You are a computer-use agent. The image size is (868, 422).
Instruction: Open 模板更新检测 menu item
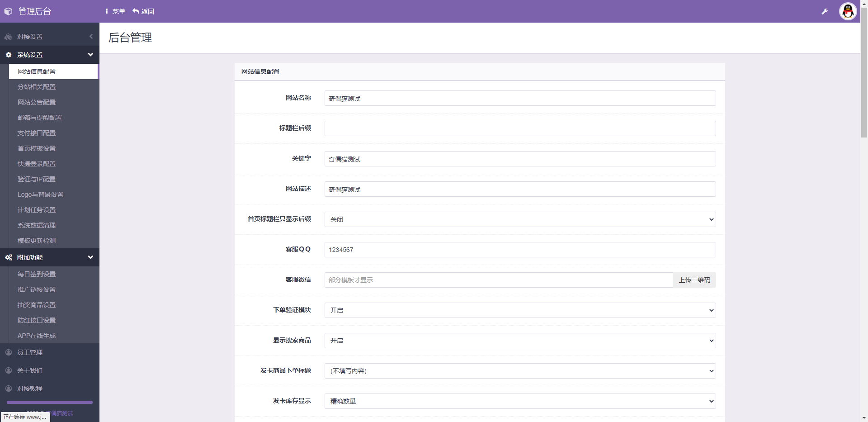tap(53, 241)
